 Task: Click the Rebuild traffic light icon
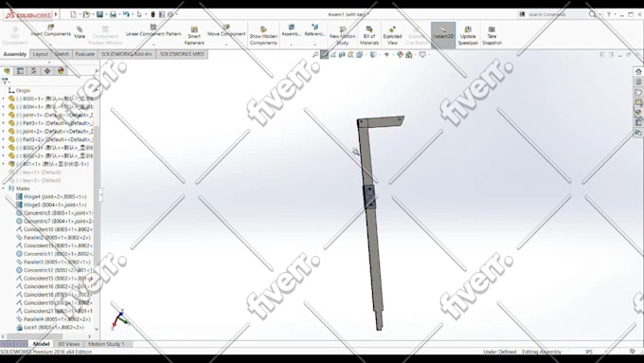coord(152,14)
